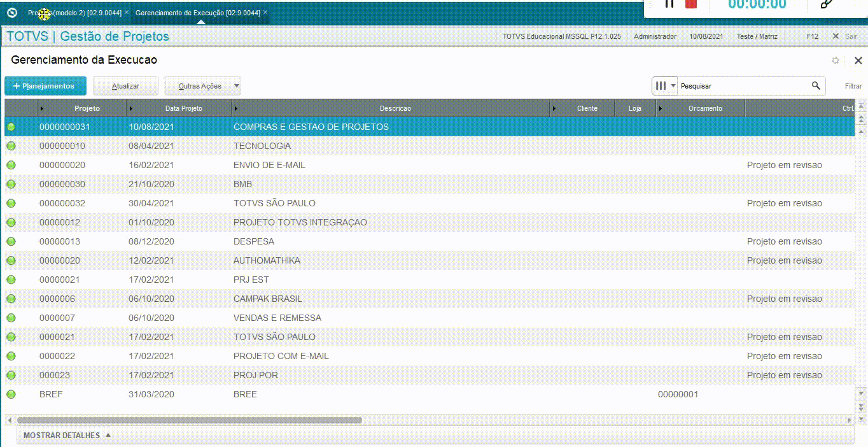Open the Orcamento column header arrow
This screenshot has width=868, height=447.
coord(661,108)
